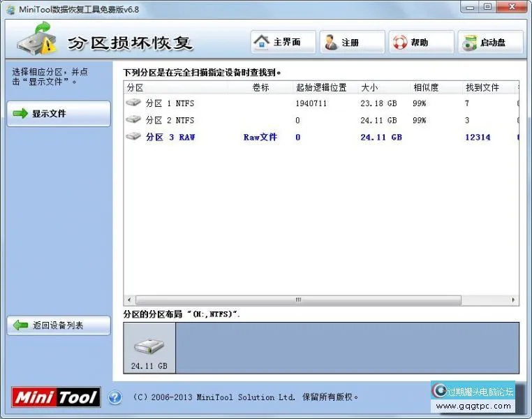
Task: Click start position value 1940711
Action: 311,103
